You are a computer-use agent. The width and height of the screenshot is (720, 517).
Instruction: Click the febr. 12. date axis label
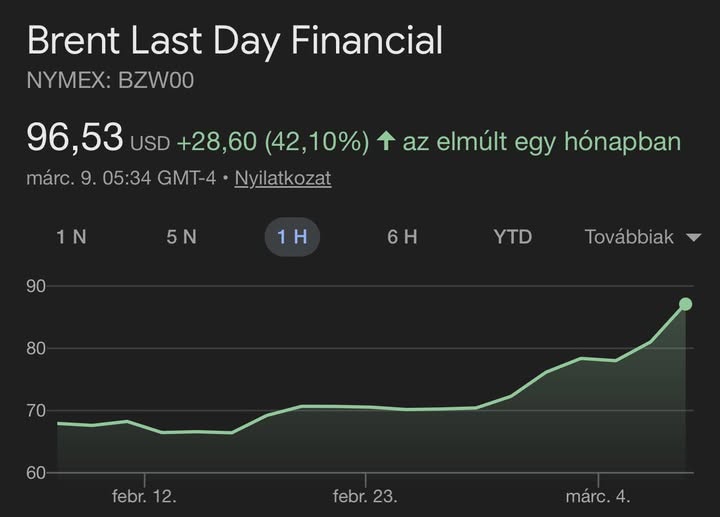pyautogui.click(x=144, y=496)
